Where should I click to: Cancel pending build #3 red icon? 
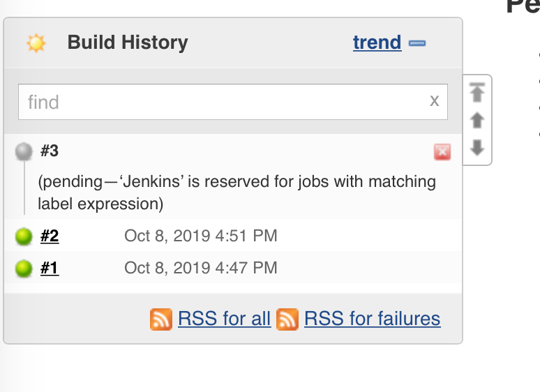(442, 152)
